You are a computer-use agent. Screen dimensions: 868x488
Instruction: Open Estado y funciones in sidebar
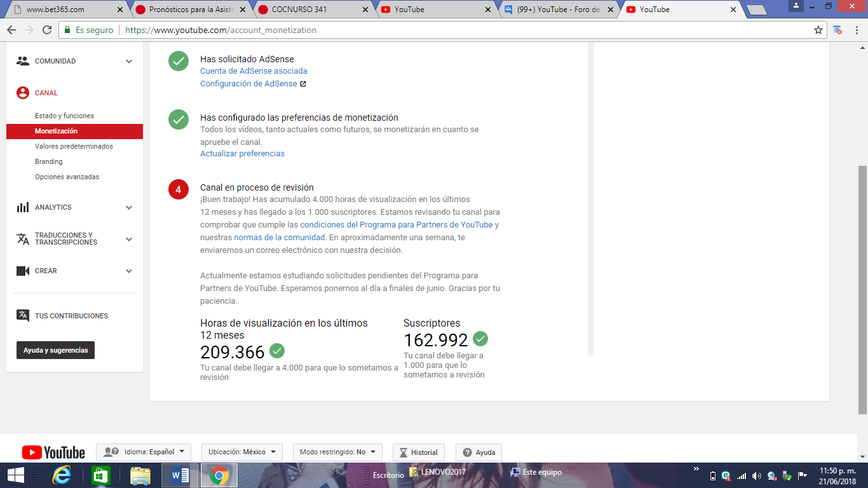click(x=64, y=116)
